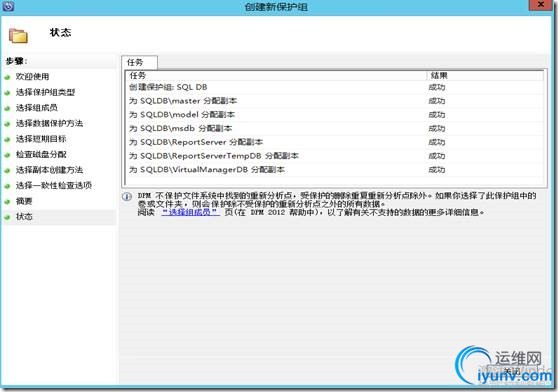Click 成功 result for SQLDB\master row
This screenshot has width=558, height=392.
(x=437, y=101)
